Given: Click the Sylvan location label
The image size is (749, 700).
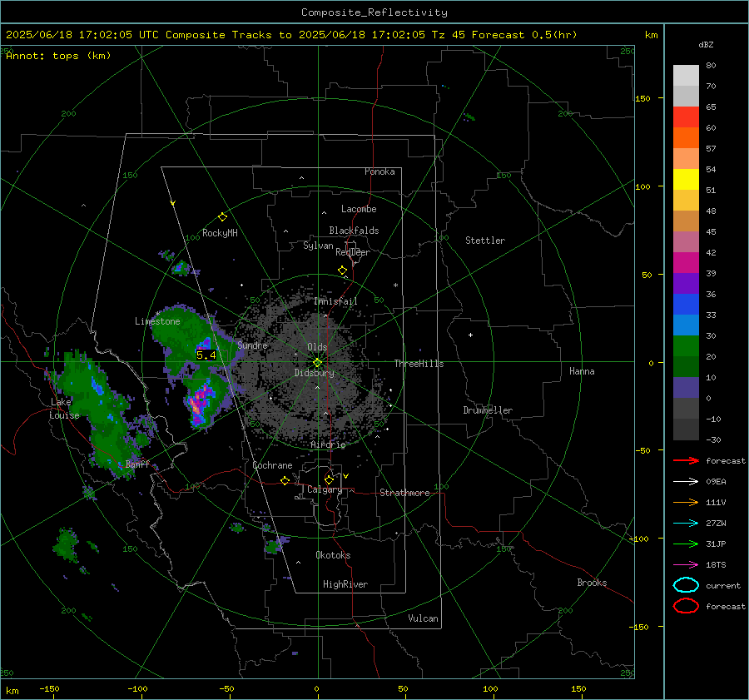Looking at the screenshot, I should pos(318,246).
